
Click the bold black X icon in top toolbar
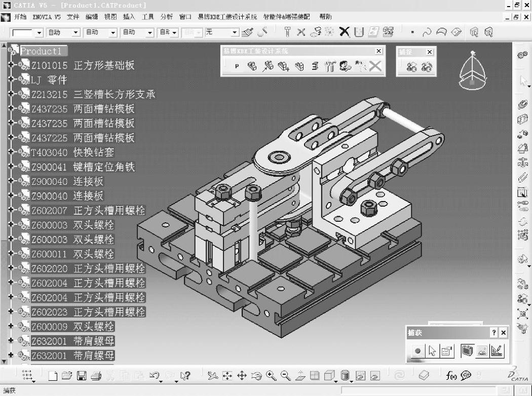point(344,32)
